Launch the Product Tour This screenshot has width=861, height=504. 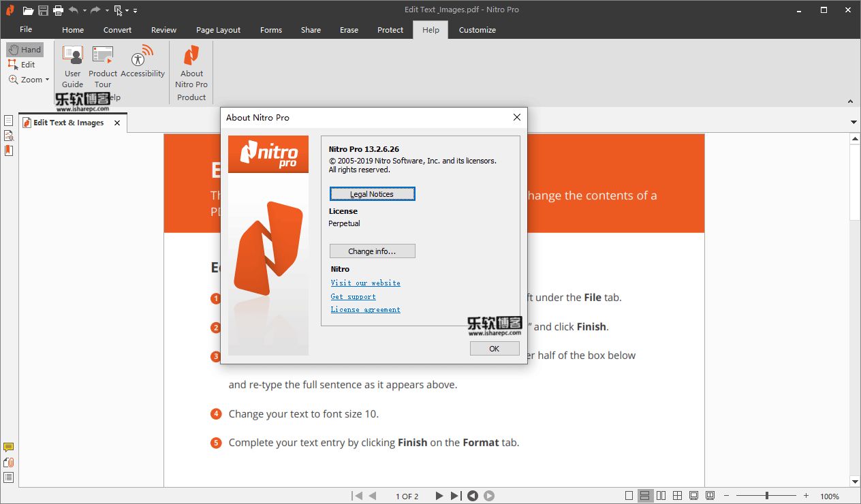pyautogui.click(x=103, y=67)
